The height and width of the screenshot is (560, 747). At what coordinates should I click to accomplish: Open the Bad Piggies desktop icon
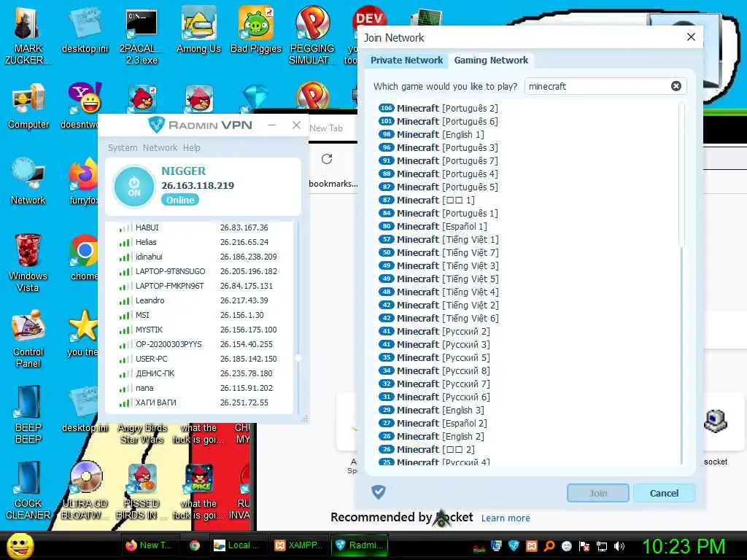[256, 31]
